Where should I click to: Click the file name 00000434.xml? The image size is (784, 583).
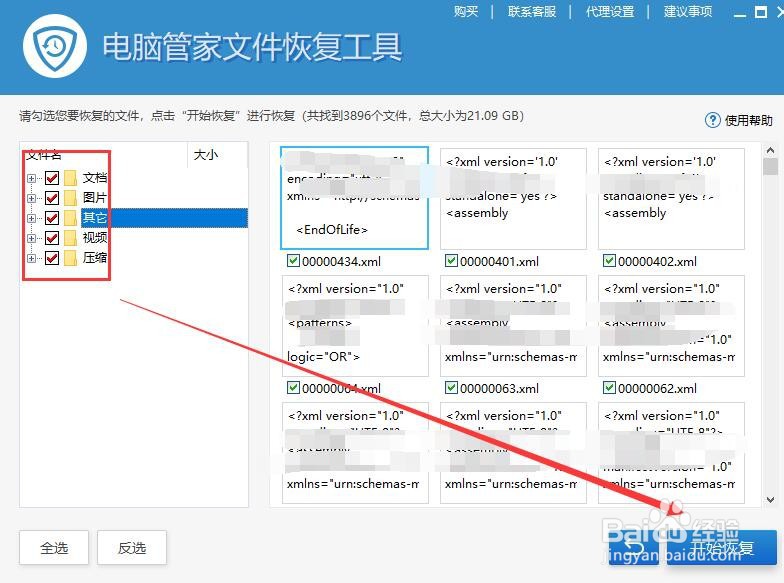tap(342, 262)
